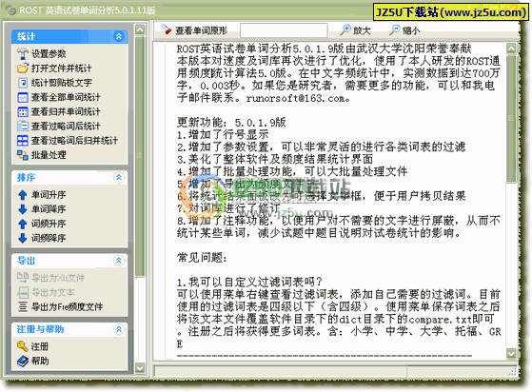The width and height of the screenshot is (532, 392).
Task: Click the word lookup input field
Action: pos(284,30)
